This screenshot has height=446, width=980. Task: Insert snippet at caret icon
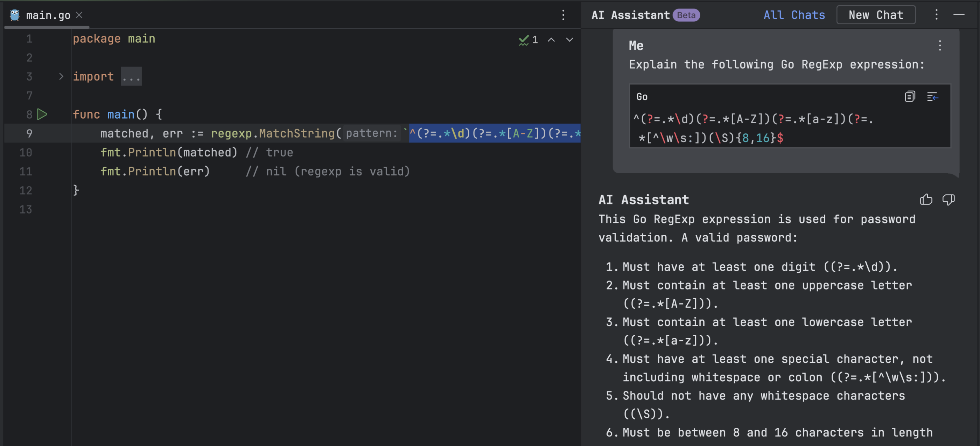932,97
